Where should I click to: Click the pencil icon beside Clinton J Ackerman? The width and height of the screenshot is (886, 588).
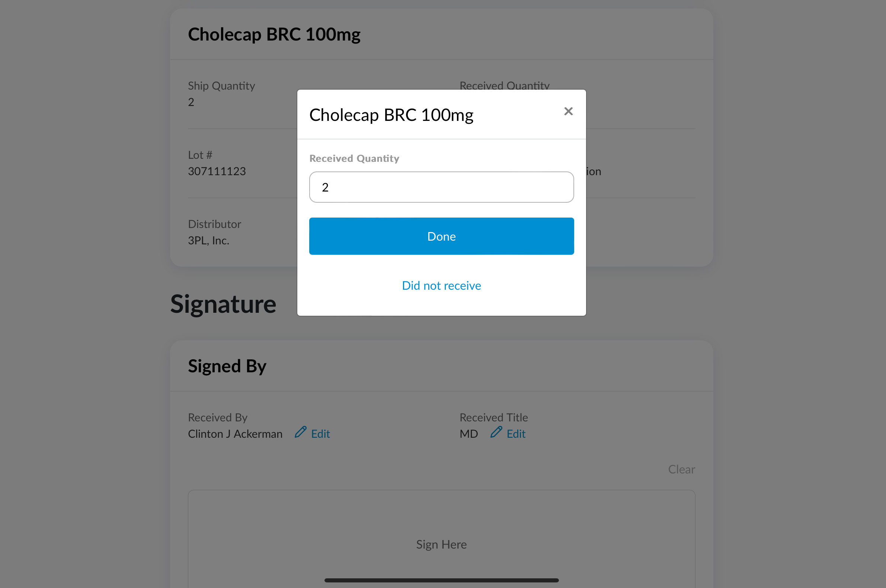pyautogui.click(x=300, y=433)
